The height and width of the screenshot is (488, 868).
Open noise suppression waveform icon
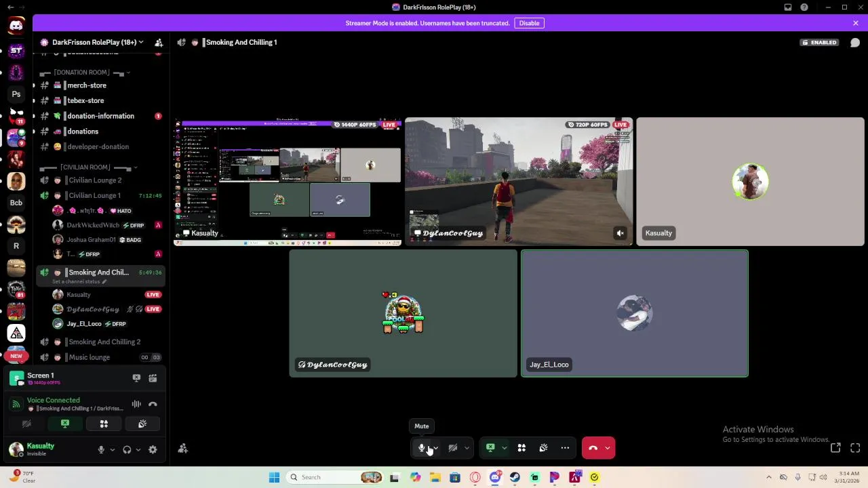coord(136,404)
